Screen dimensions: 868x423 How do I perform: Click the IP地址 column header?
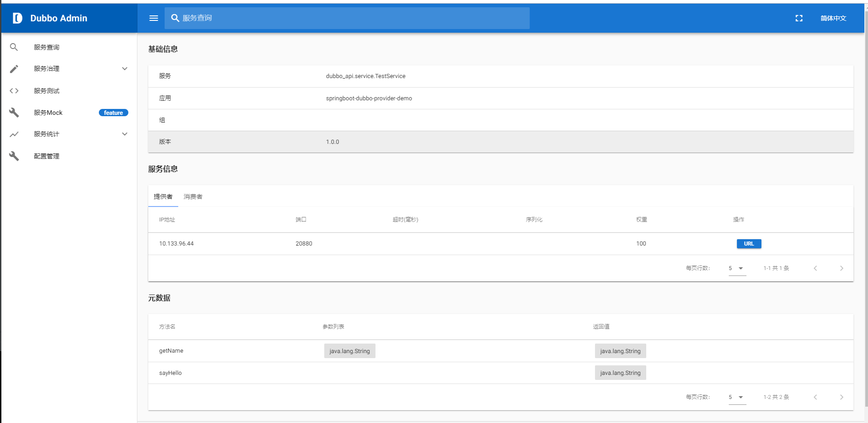point(167,220)
